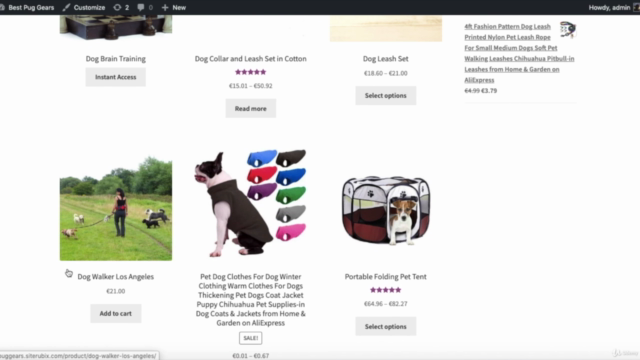Open the Pet Dog Clothes product image
This screenshot has width=640, height=360.
pos(251,204)
